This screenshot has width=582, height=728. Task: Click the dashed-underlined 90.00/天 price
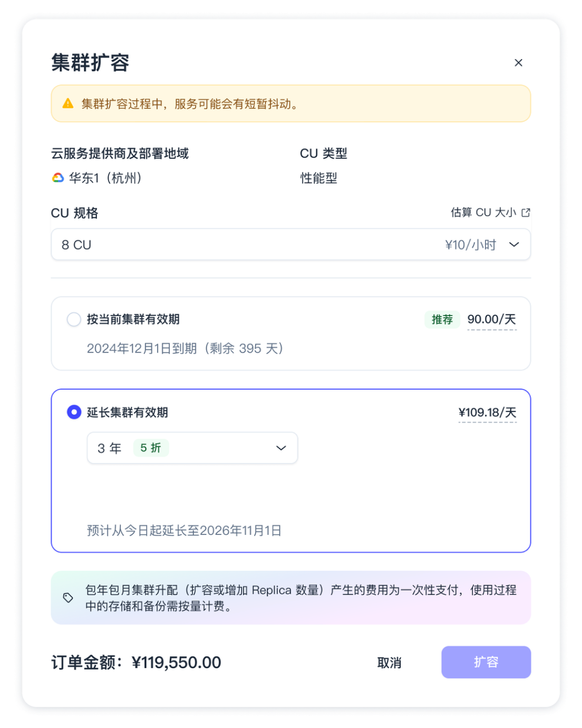(x=492, y=320)
